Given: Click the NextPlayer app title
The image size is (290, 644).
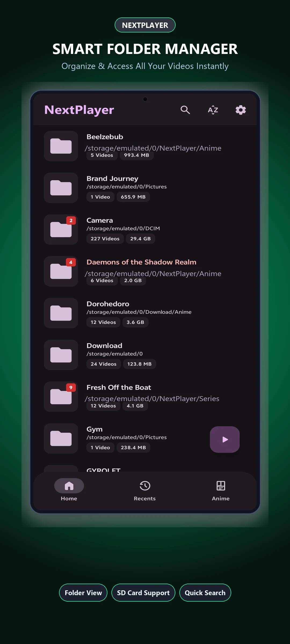Looking at the screenshot, I should pos(79,110).
